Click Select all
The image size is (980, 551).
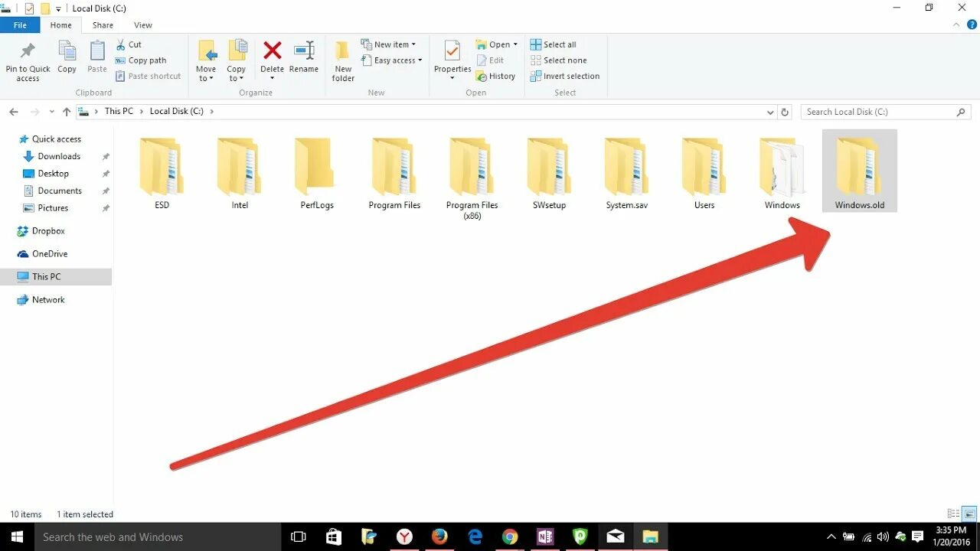coord(554,44)
